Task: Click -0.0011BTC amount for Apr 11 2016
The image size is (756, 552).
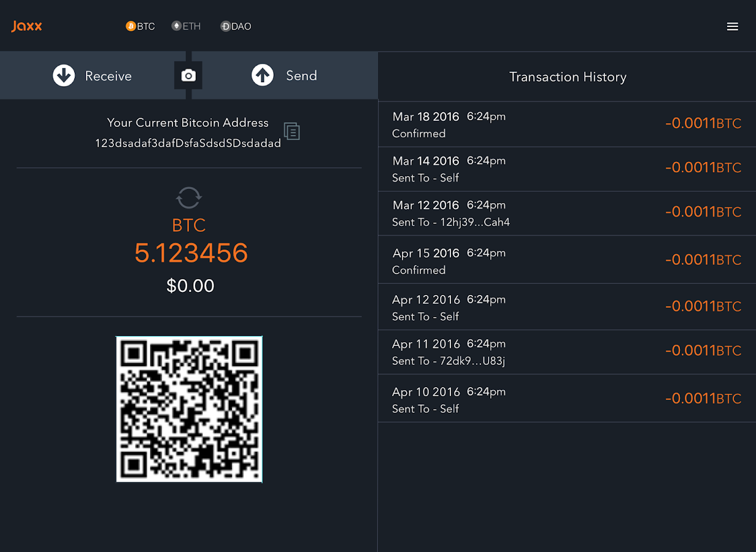Action: (703, 350)
